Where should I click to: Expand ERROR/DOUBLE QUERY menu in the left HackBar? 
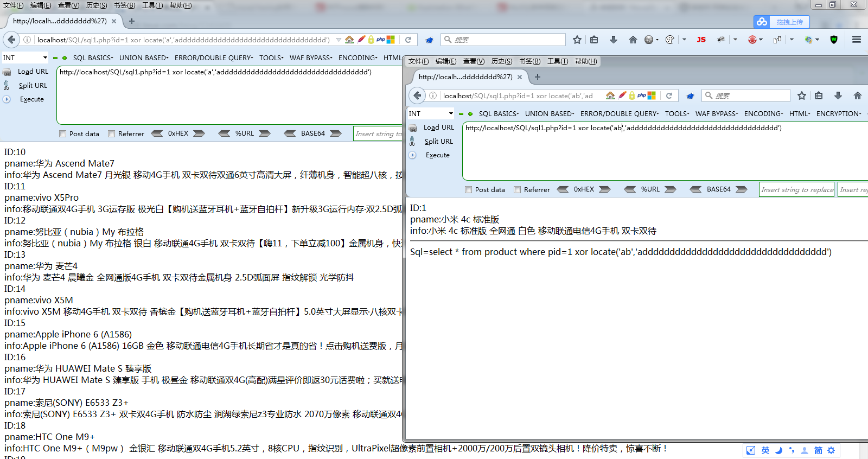pyautogui.click(x=214, y=58)
